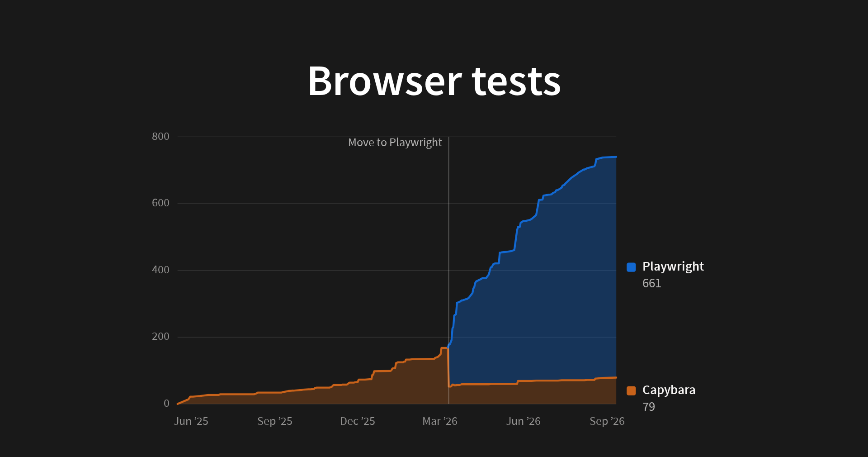The width and height of the screenshot is (868, 457).
Task: Click the Dec '25 x-axis label
Action: coord(357,421)
